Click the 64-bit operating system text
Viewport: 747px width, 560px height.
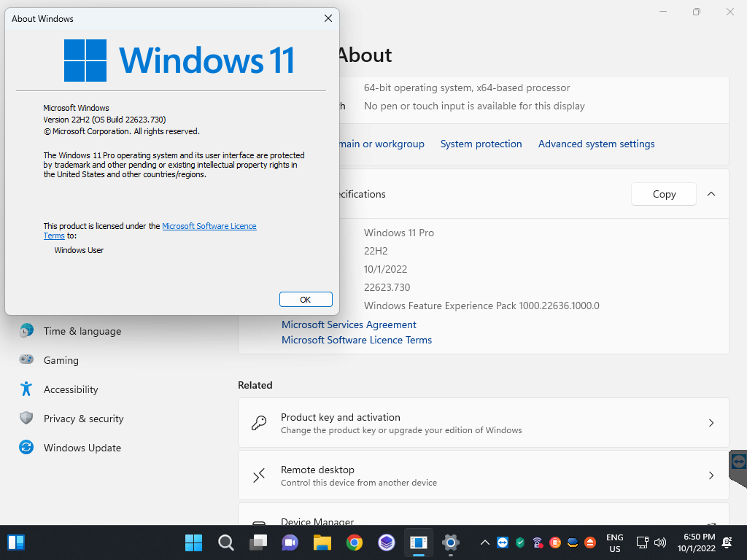tap(467, 88)
